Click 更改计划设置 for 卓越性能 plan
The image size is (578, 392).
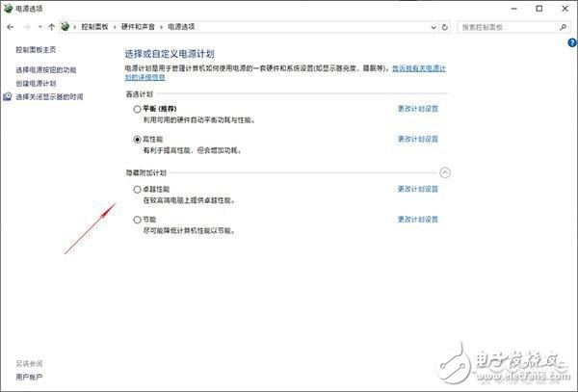pyautogui.click(x=418, y=189)
